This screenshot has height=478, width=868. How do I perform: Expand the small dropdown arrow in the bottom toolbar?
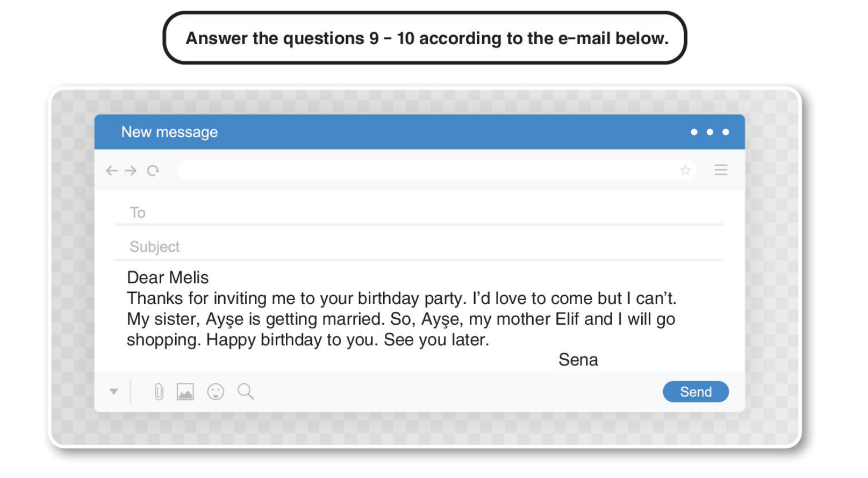pyautogui.click(x=114, y=392)
